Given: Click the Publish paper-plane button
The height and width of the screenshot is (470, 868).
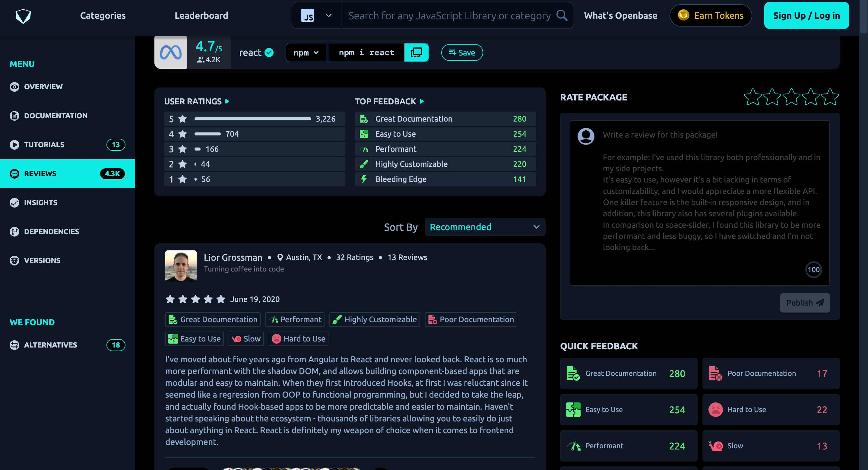Looking at the screenshot, I should [x=804, y=303].
